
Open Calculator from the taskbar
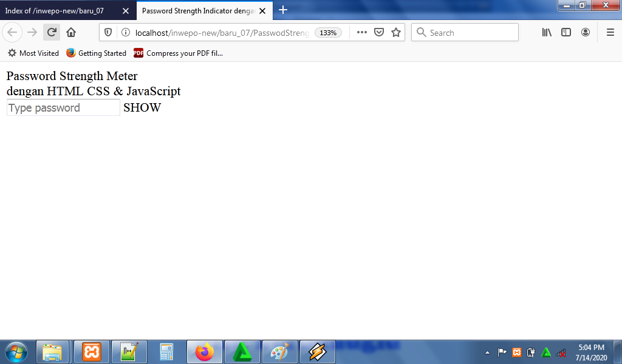pos(166,352)
